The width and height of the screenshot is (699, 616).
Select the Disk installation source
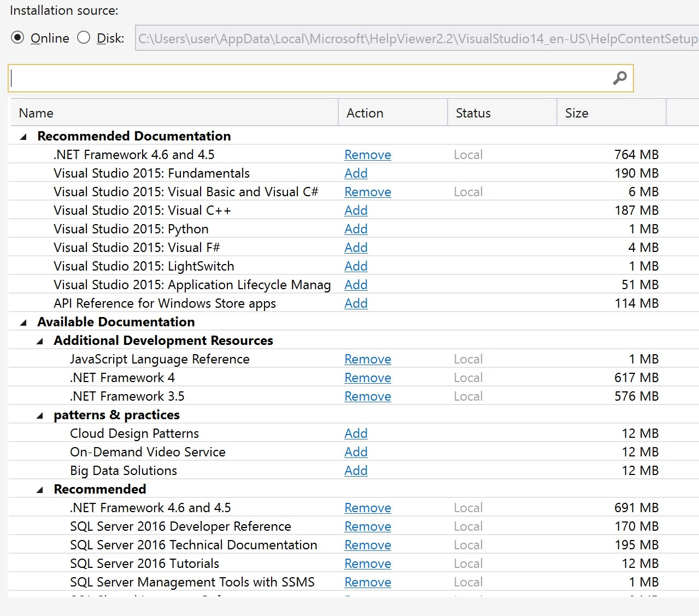pos(84,38)
